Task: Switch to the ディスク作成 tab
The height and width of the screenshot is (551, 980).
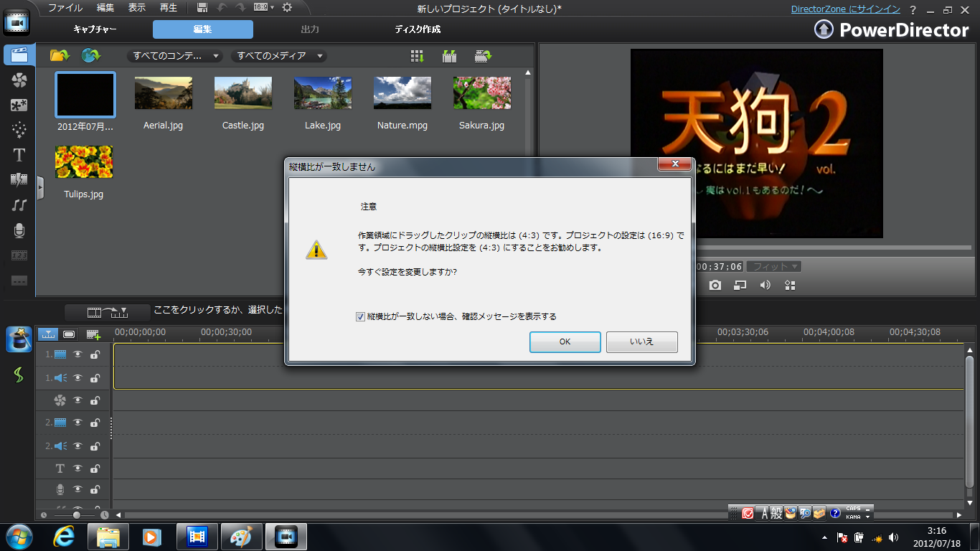Action: pyautogui.click(x=418, y=29)
